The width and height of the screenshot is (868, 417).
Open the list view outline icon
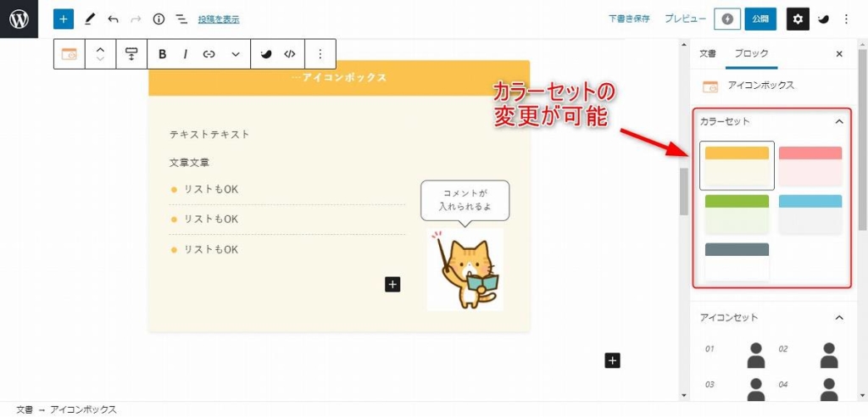click(181, 19)
